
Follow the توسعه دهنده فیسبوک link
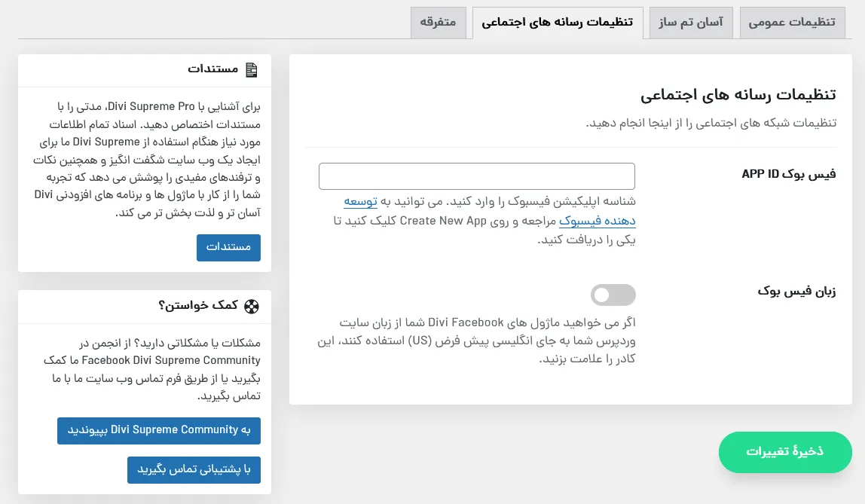click(x=597, y=221)
